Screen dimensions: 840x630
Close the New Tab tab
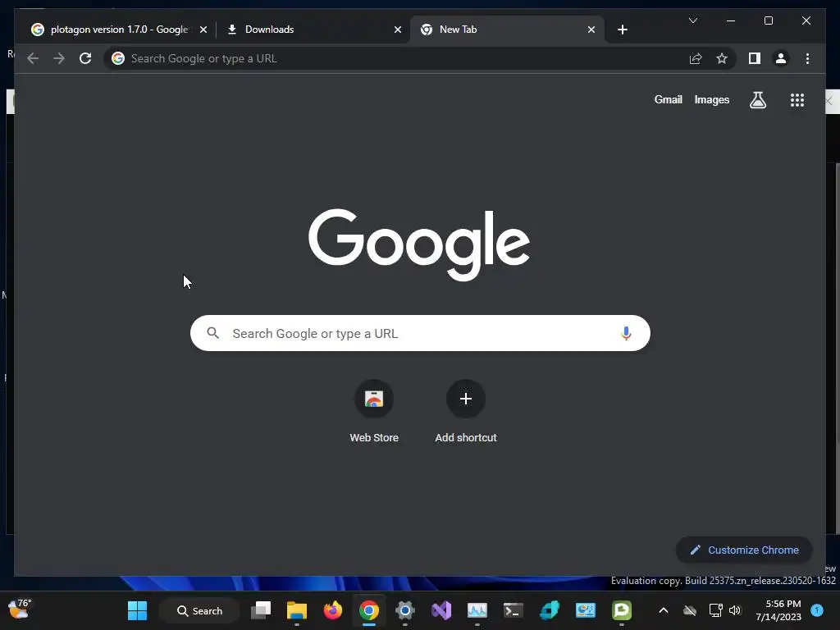point(591,30)
